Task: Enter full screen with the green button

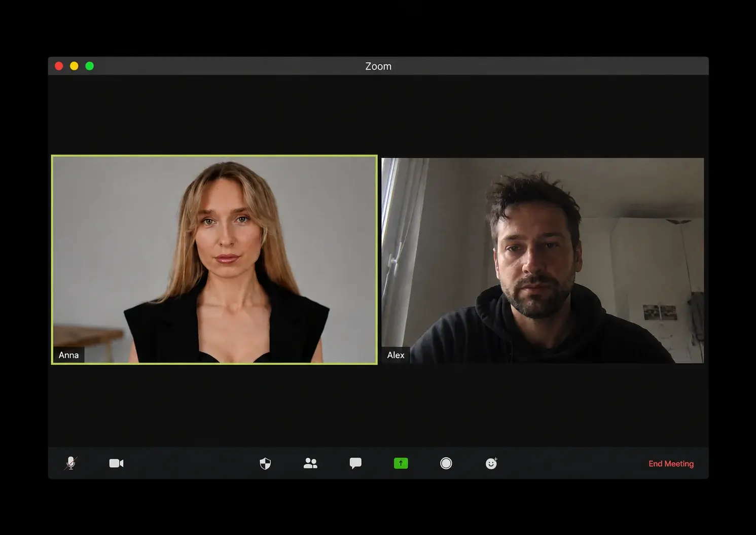Action: pyautogui.click(x=90, y=66)
